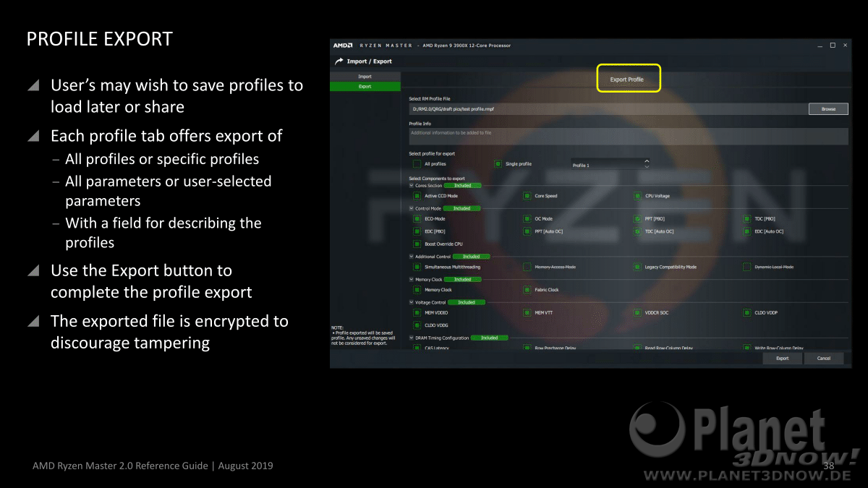Uncheck the Fabric Clock checkbox

click(527, 290)
